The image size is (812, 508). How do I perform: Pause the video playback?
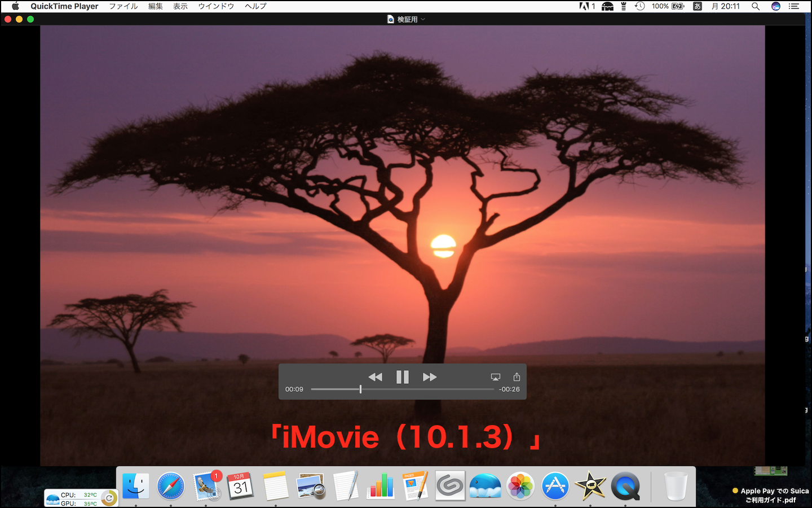tap(402, 377)
